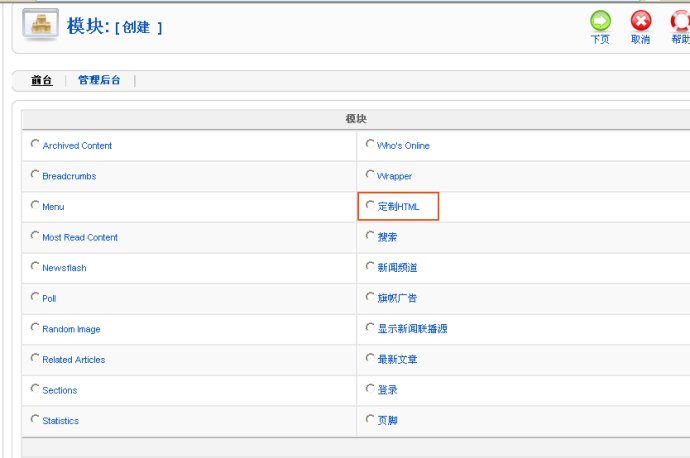Open the Sections module link
Image resolution: width=690 pixels, height=458 pixels.
coord(60,390)
